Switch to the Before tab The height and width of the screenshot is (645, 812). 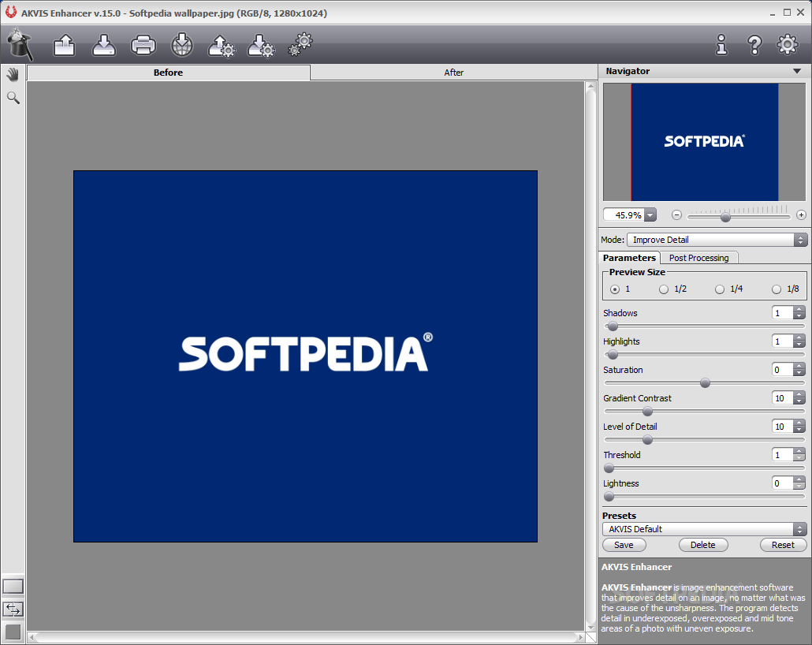point(168,73)
